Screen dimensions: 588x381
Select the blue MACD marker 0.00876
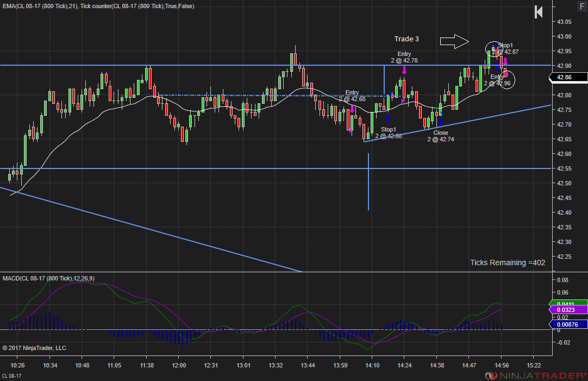click(x=568, y=324)
